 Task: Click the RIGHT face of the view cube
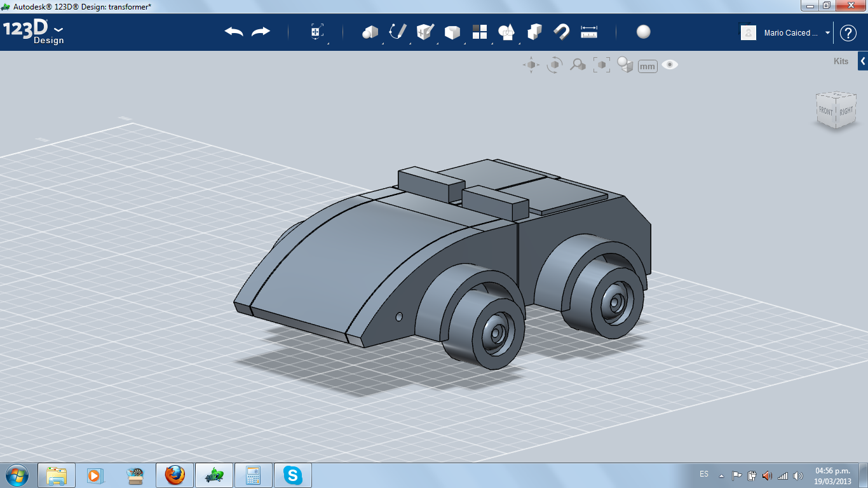coord(846,111)
